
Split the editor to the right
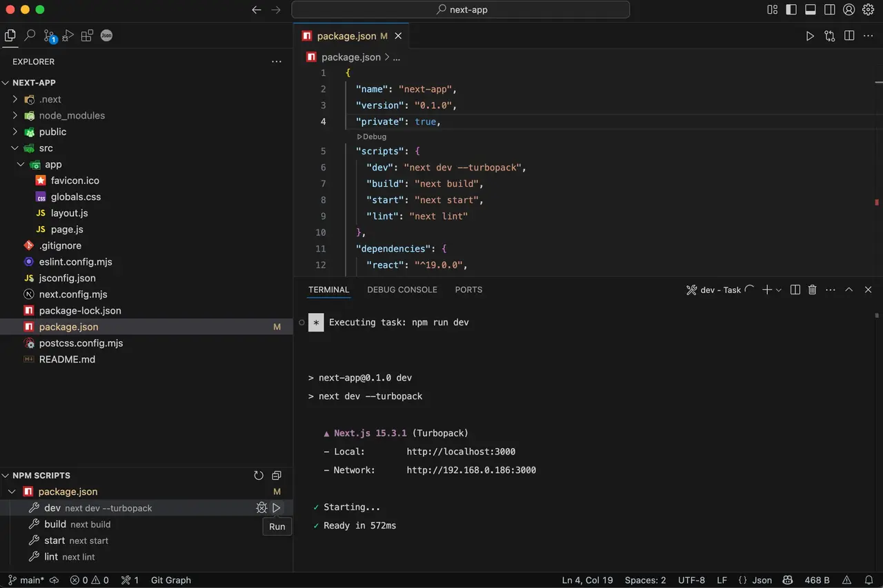[x=849, y=36]
